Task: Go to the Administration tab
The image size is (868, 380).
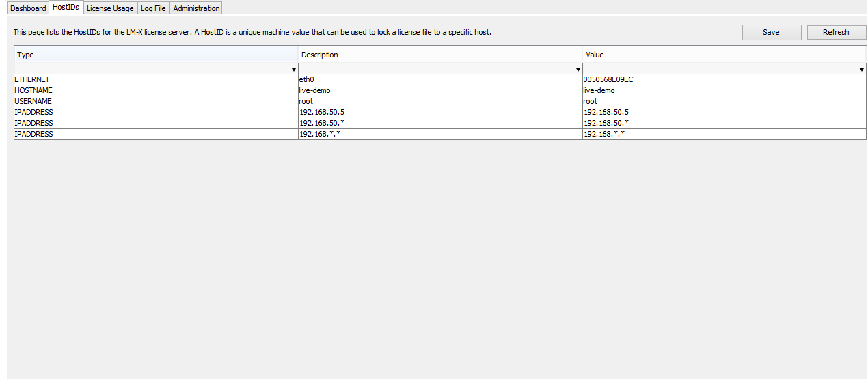Action: 196,8
